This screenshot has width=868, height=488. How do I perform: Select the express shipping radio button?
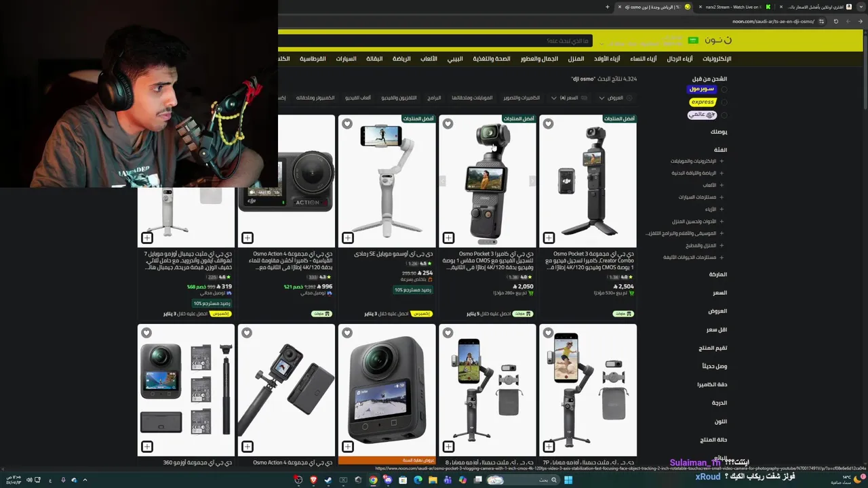pos(724,102)
